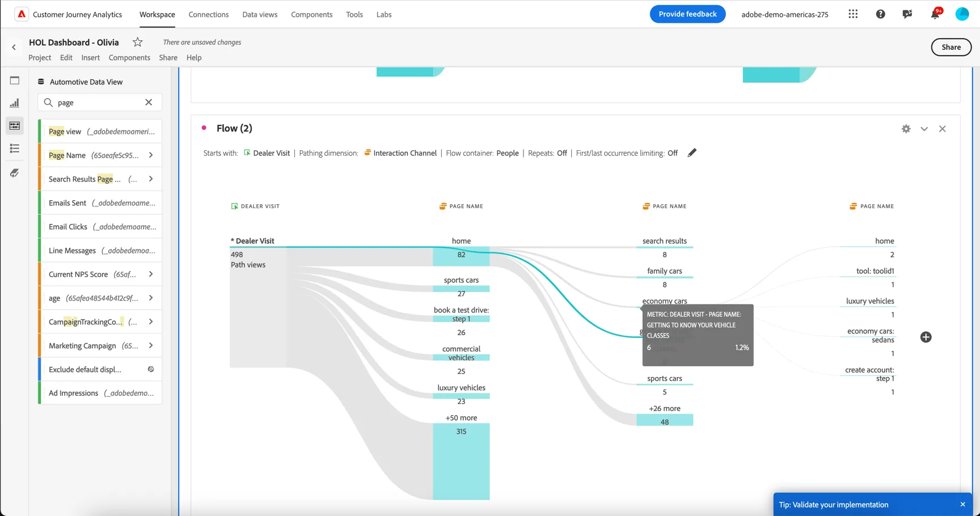Switch to the Connections tab
Image resolution: width=980 pixels, height=516 pixels.
[x=209, y=14]
